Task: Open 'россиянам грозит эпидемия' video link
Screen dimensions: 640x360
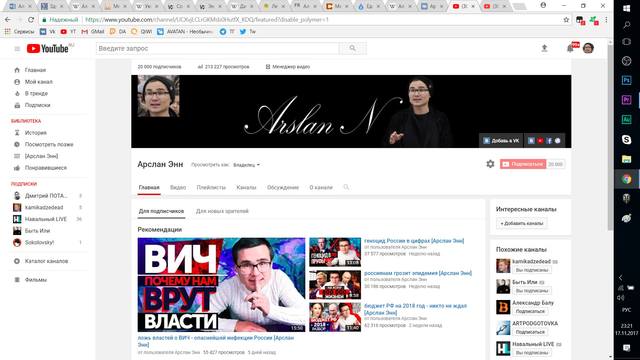Action: [418, 273]
